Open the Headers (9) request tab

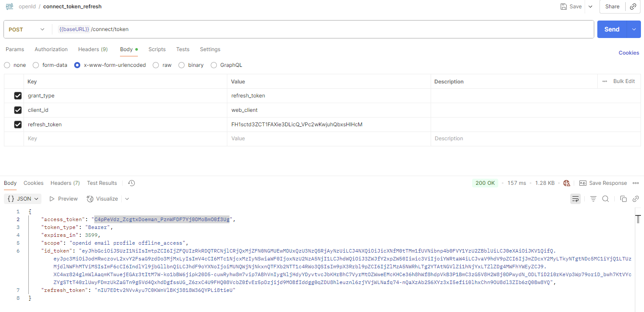pos(93,49)
